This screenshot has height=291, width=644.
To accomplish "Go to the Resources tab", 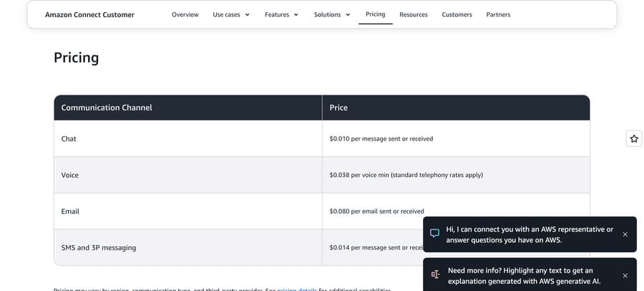I will click(x=413, y=15).
